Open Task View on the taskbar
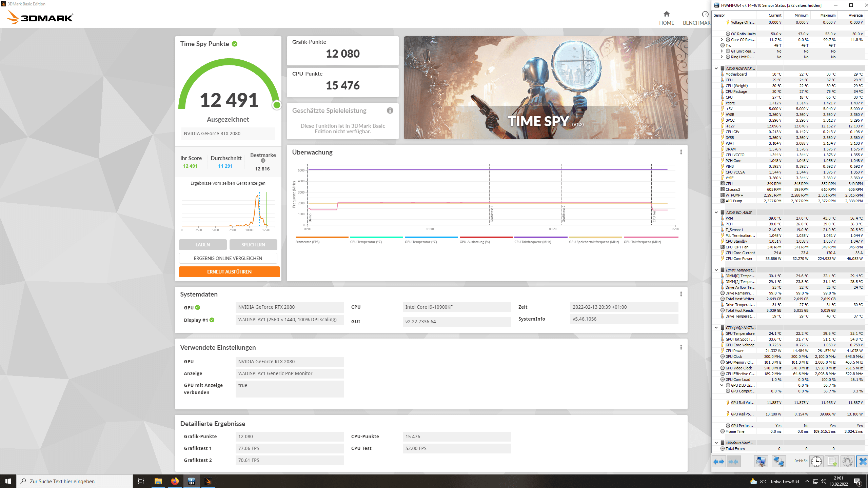Viewport: 868px width, 488px height. [141, 481]
